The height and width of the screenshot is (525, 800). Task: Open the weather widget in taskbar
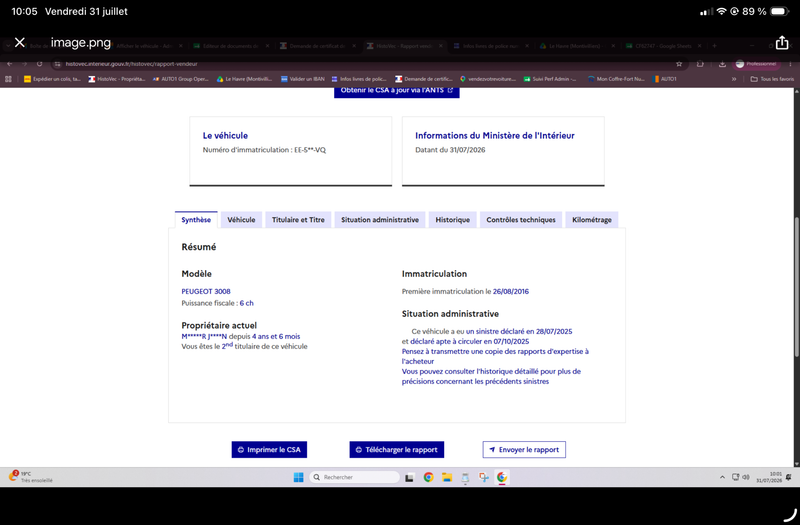click(x=31, y=477)
